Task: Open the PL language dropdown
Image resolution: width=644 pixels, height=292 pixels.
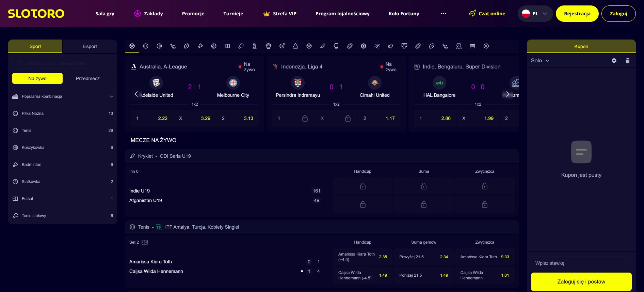Action: pyautogui.click(x=535, y=14)
